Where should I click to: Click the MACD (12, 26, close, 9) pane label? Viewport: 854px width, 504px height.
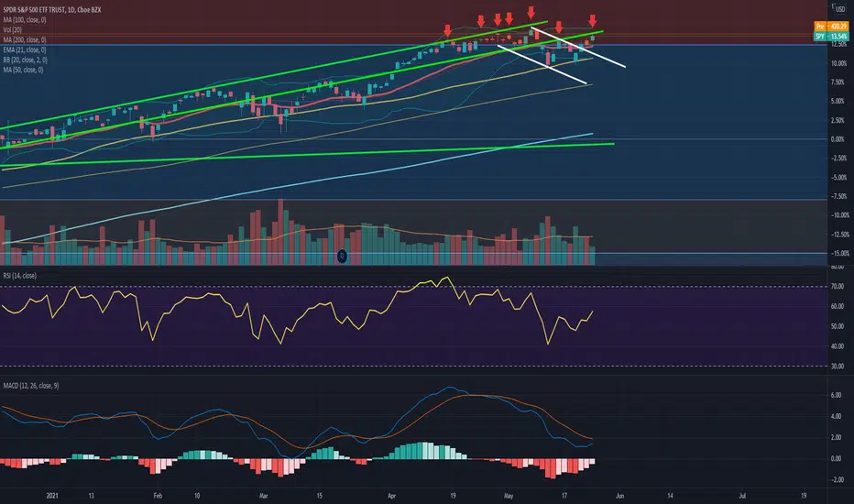tap(31, 386)
